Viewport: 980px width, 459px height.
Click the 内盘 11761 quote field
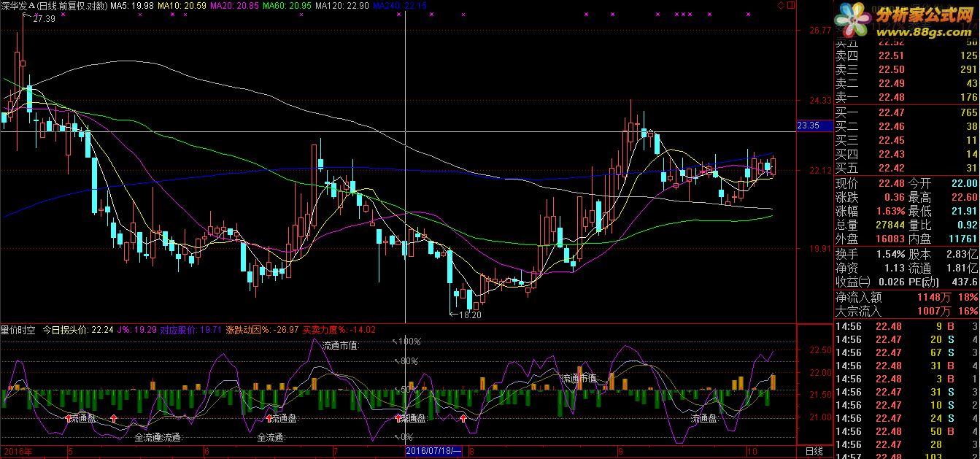[x=943, y=239]
